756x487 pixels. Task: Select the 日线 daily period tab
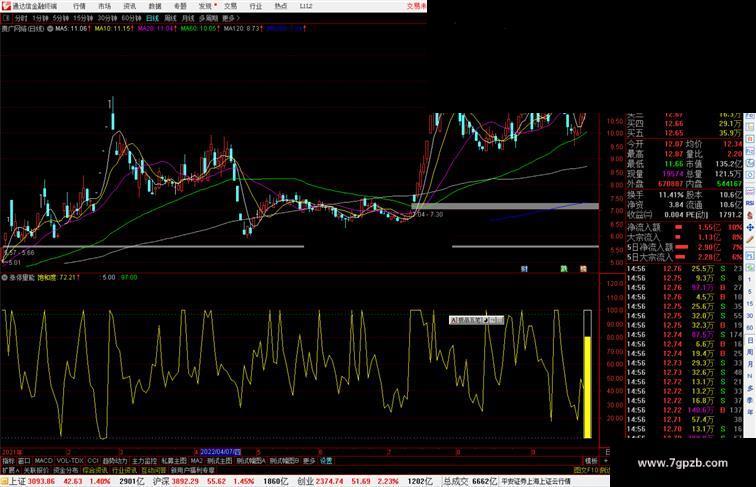click(152, 18)
